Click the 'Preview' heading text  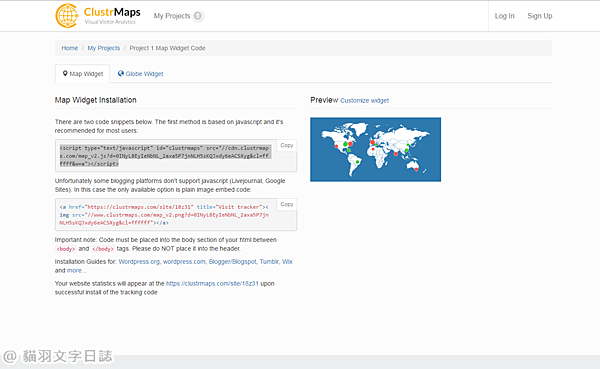pyautogui.click(x=324, y=100)
